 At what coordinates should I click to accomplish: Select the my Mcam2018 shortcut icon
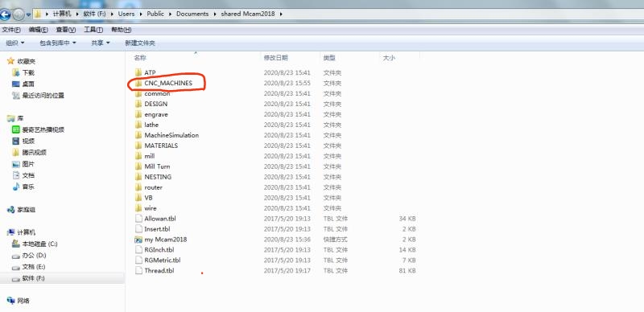click(x=138, y=240)
